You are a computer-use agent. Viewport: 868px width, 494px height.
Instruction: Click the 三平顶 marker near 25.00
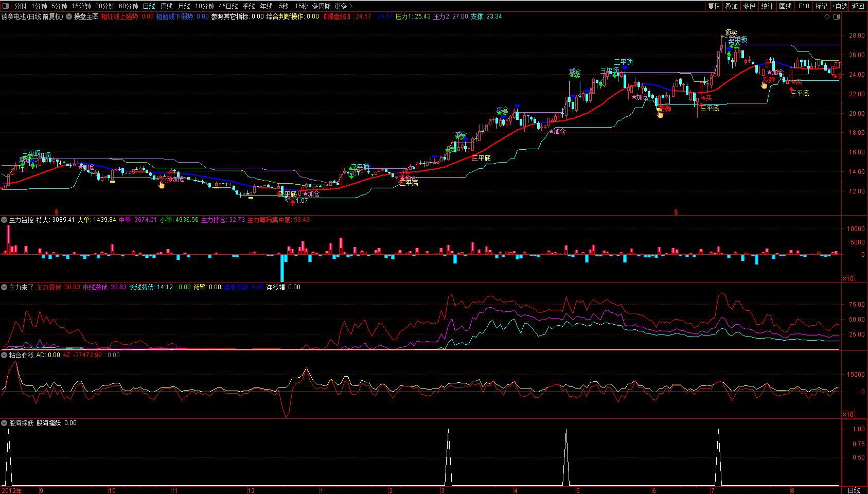pyautogui.click(x=624, y=62)
